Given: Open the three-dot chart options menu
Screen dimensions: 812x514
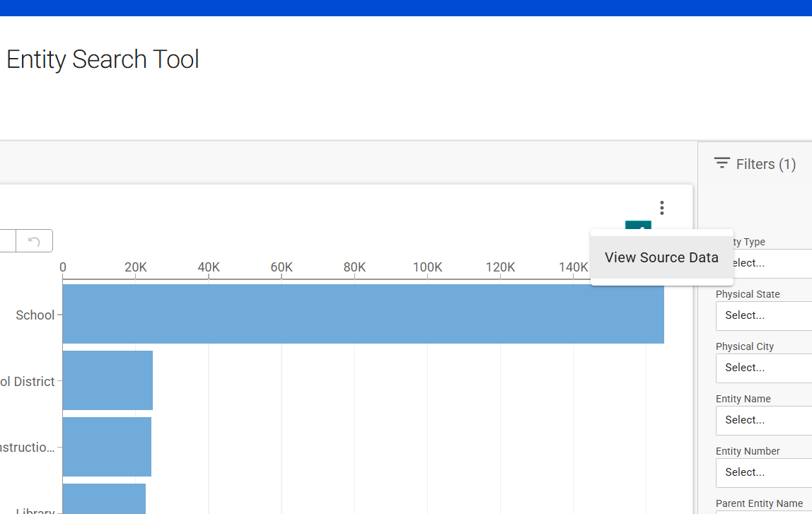Looking at the screenshot, I should click(661, 208).
